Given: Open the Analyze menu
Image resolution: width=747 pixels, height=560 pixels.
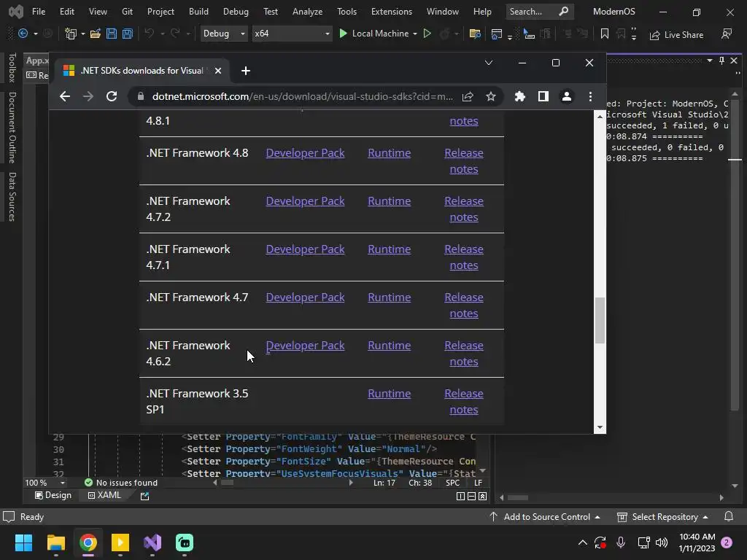Looking at the screenshot, I should tap(307, 12).
